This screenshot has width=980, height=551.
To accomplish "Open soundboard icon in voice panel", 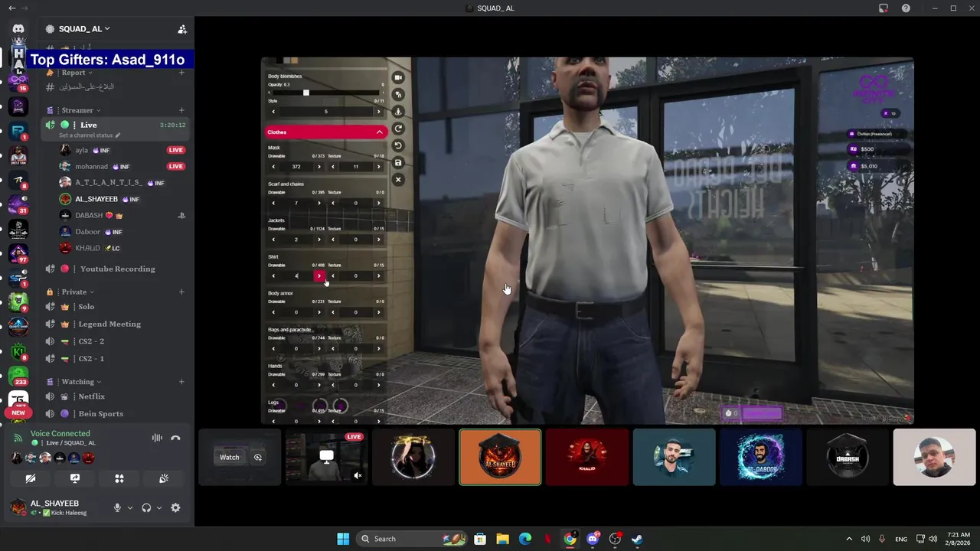I will click(164, 478).
